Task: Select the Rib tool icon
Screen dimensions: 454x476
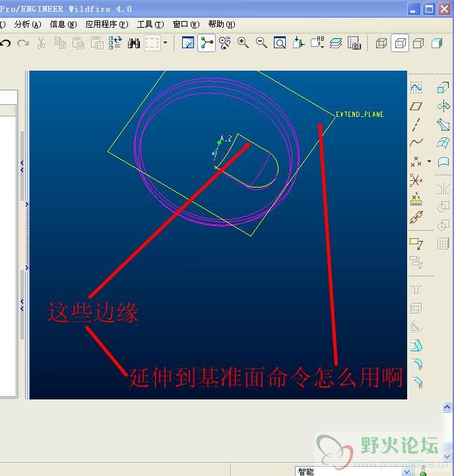Action: click(416, 327)
